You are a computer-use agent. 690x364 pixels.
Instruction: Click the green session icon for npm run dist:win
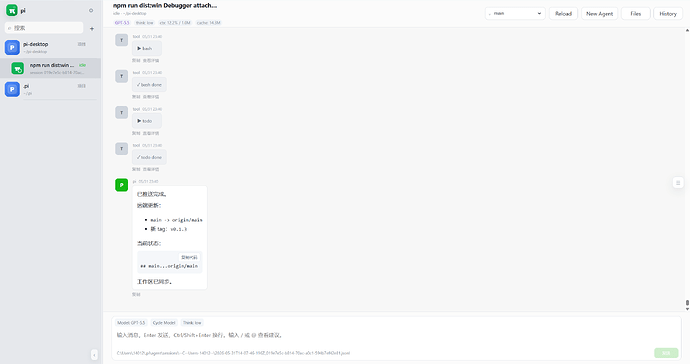18,69
